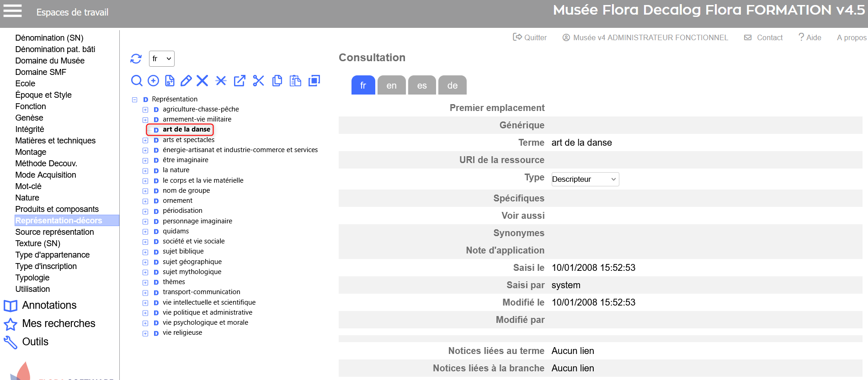868x380 pixels.
Task: Select 'vie religieuse' in the tree
Action: (182, 332)
